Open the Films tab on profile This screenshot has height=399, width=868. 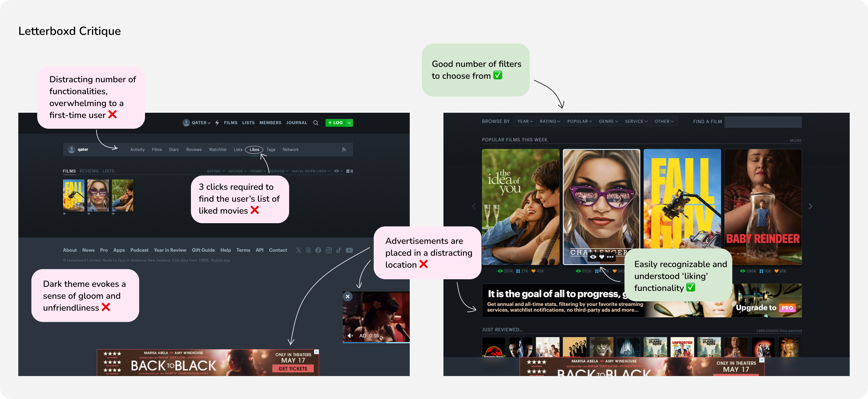(157, 149)
